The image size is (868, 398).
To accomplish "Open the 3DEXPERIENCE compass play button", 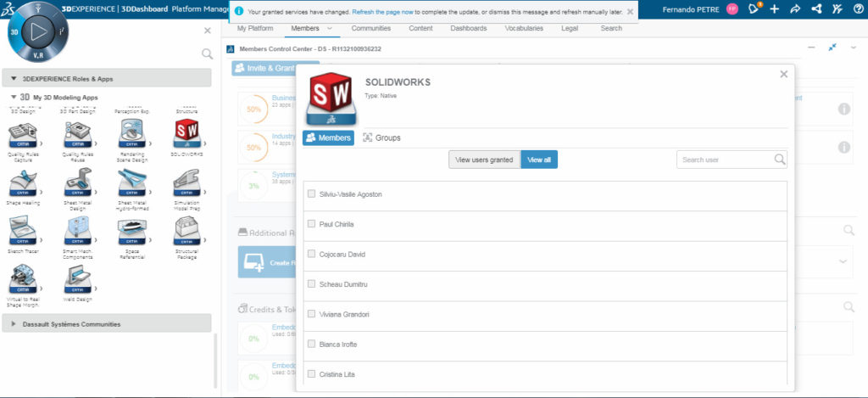I will pyautogui.click(x=38, y=31).
